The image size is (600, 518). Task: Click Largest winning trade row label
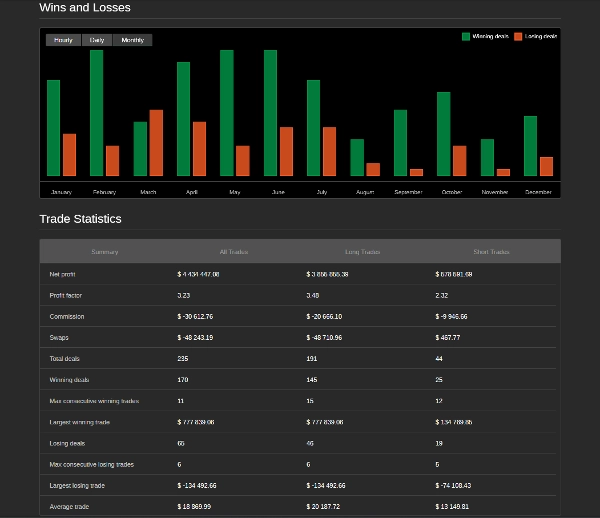(80, 422)
